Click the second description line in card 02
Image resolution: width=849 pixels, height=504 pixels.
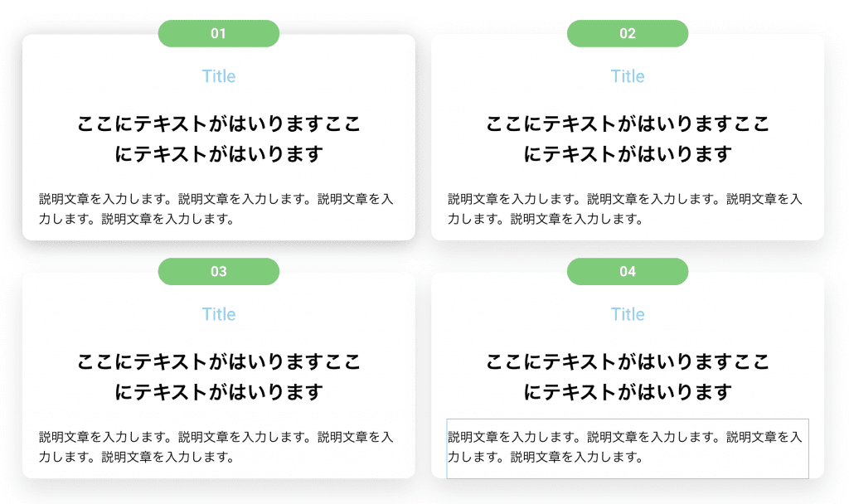(x=546, y=219)
